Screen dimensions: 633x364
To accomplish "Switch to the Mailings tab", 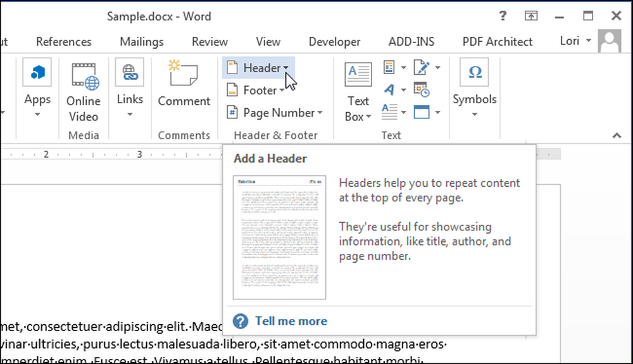I will (x=142, y=42).
